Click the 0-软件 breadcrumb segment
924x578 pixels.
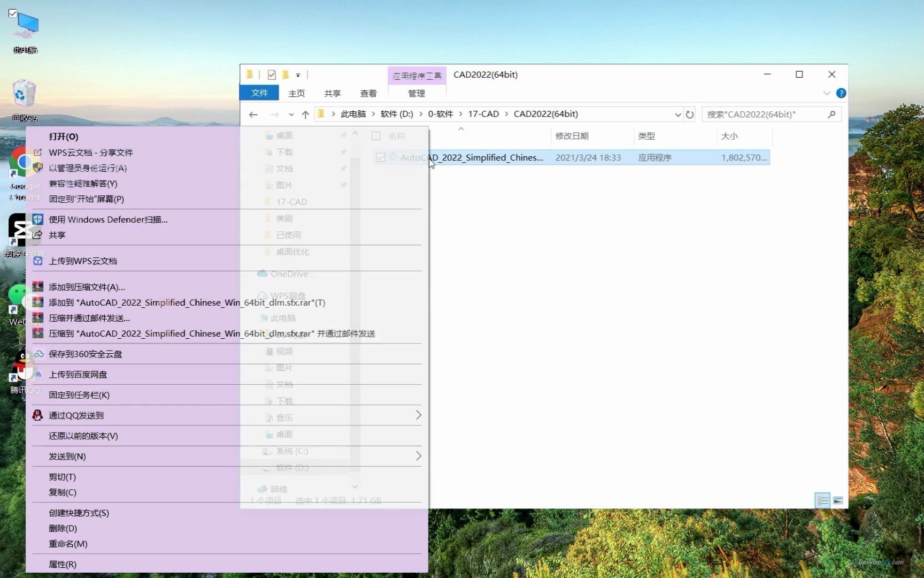(440, 114)
